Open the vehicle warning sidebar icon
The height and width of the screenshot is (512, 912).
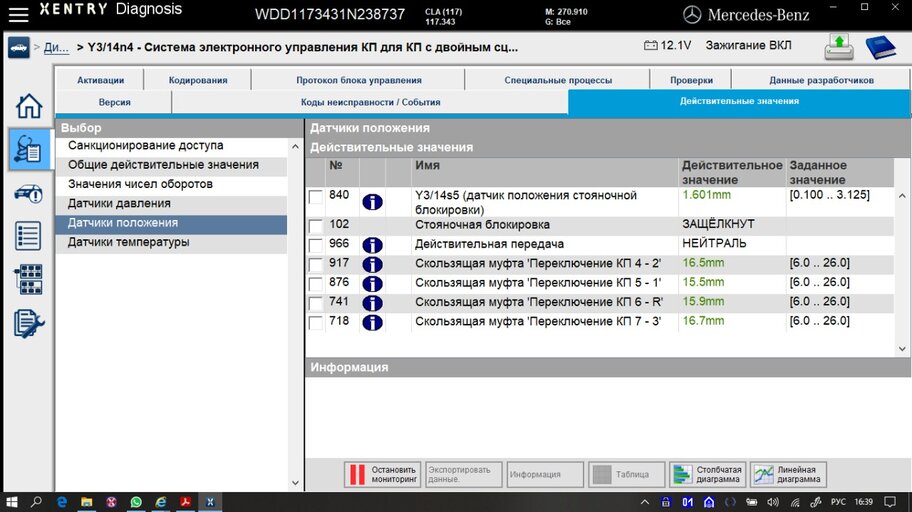coord(28,193)
